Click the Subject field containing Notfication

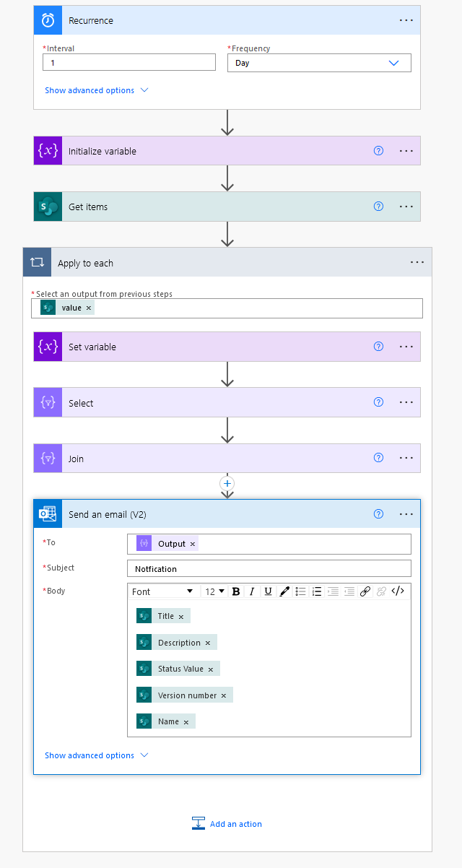tap(269, 568)
